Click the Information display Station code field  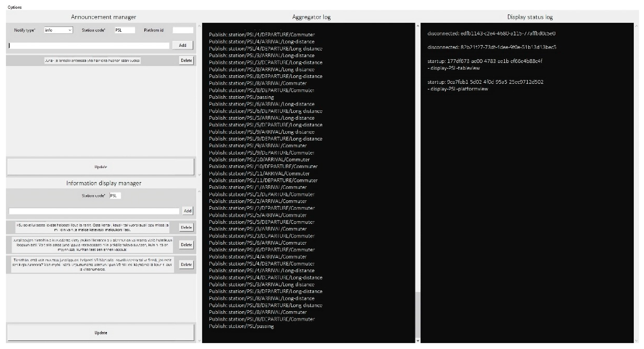pyautogui.click(x=115, y=196)
